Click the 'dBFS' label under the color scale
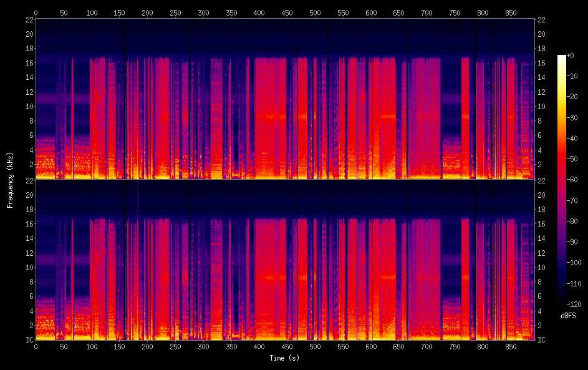The image size is (588, 370). [568, 316]
